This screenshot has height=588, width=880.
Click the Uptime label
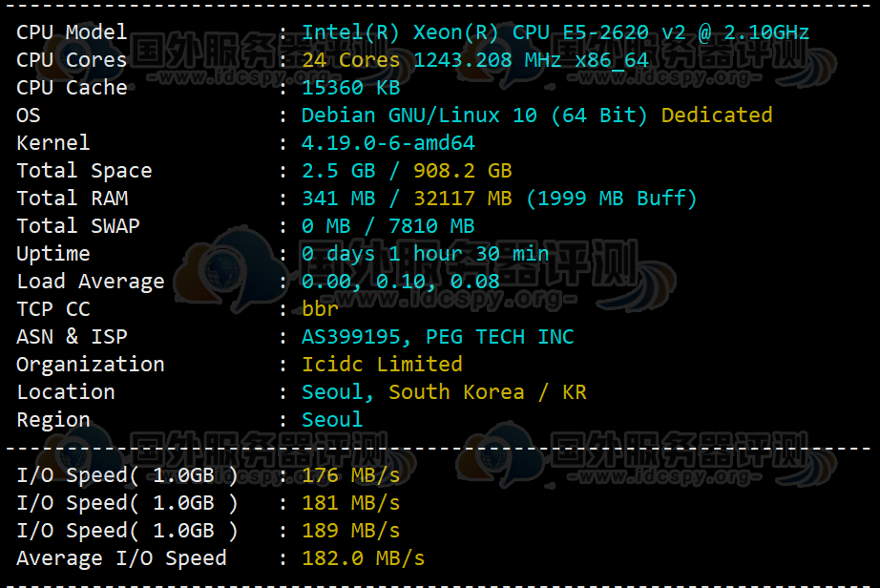coord(53,254)
